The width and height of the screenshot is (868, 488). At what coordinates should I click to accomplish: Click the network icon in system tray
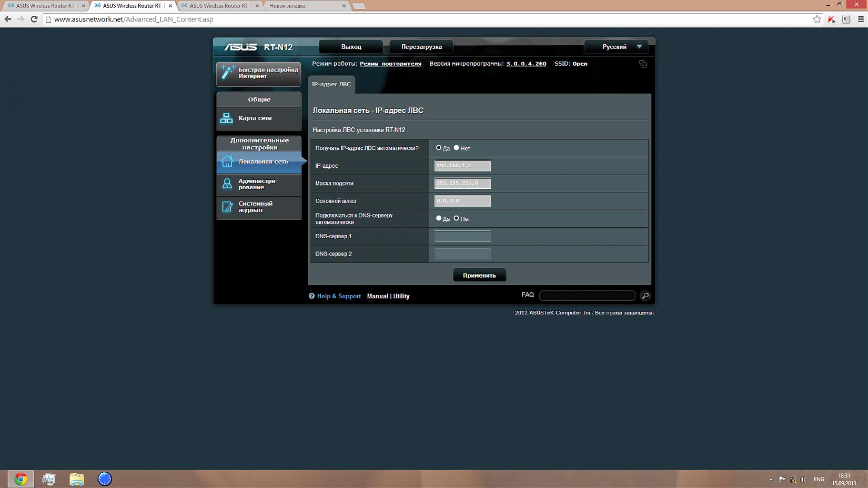pyautogui.click(x=793, y=480)
